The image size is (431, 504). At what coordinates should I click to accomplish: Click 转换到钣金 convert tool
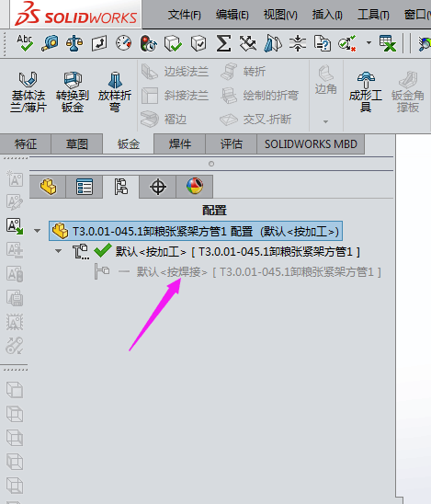click(x=73, y=92)
